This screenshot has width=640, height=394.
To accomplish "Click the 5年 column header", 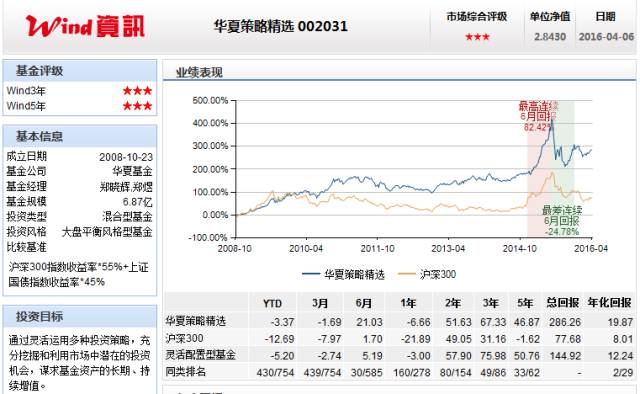I will click(x=525, y=303).
